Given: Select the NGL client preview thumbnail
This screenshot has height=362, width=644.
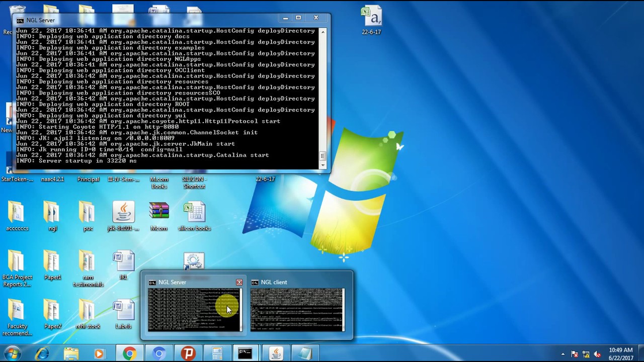Looking at the screenshot, I should point(297,305).
